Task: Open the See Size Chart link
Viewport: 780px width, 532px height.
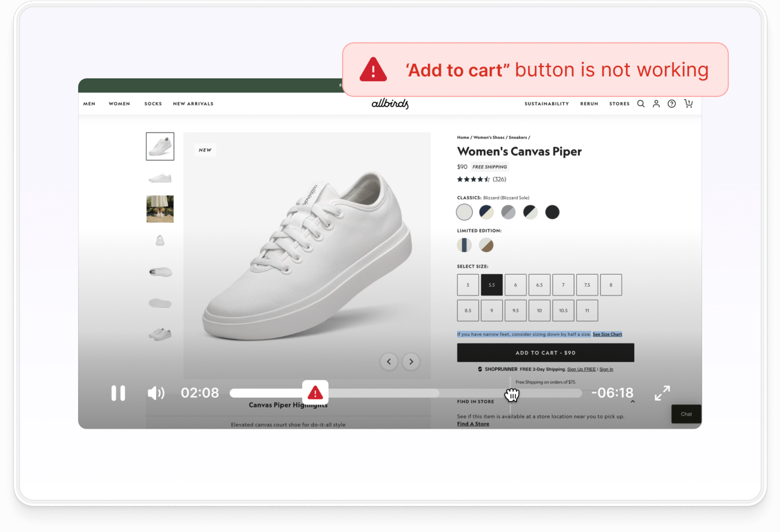Action: [x=607, y=334]
